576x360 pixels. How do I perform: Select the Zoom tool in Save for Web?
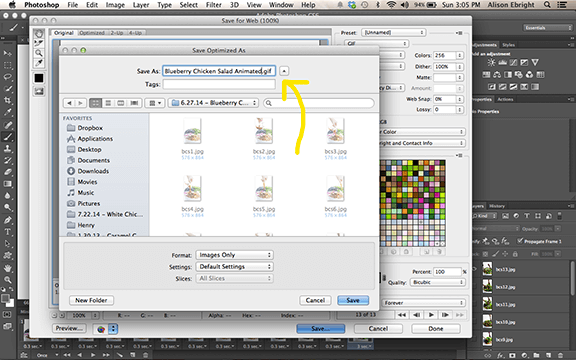(x=39, y=53)
